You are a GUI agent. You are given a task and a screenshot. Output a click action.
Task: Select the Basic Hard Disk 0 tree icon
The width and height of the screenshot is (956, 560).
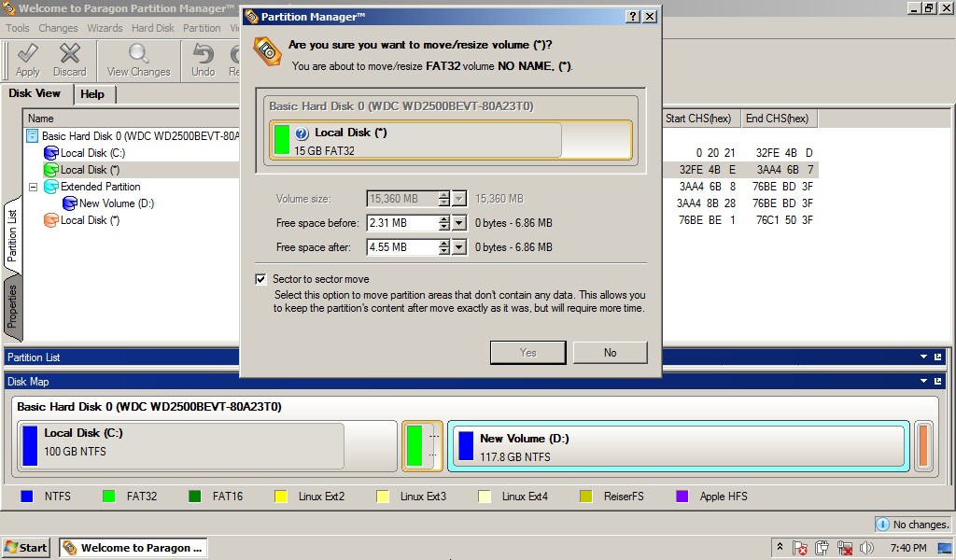pos(33,136)
